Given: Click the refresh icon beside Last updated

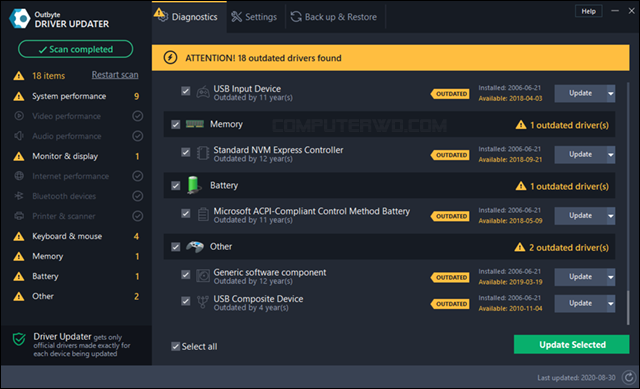Looking at the screenshot, I should point(629,378).
